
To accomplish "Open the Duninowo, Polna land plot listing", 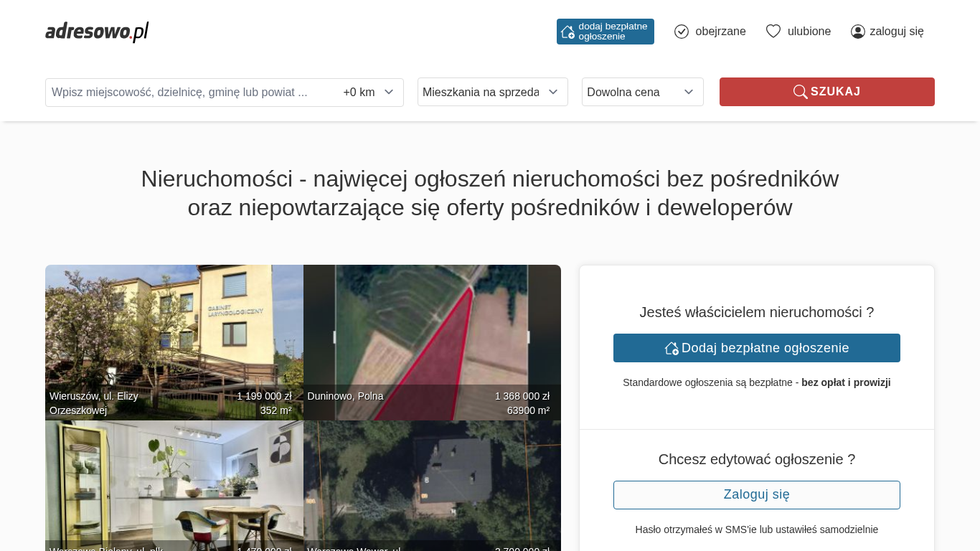I will [x=432, y=342].
